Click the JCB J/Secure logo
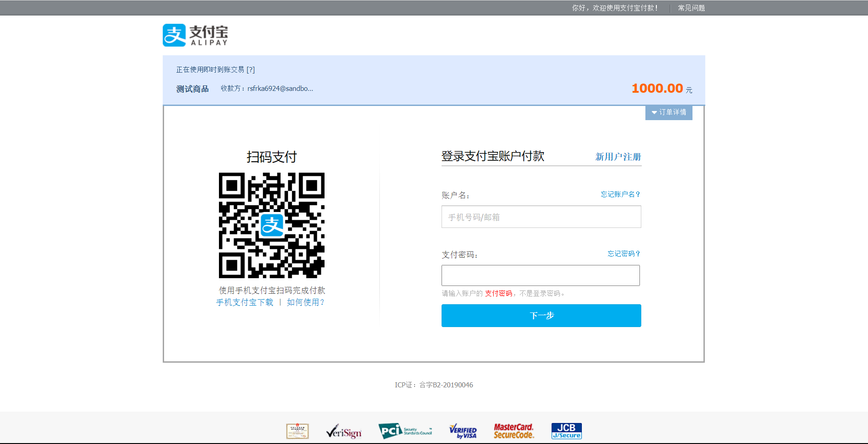The height and width of the screenshot is (444, 868). click(x=566, y=430)
